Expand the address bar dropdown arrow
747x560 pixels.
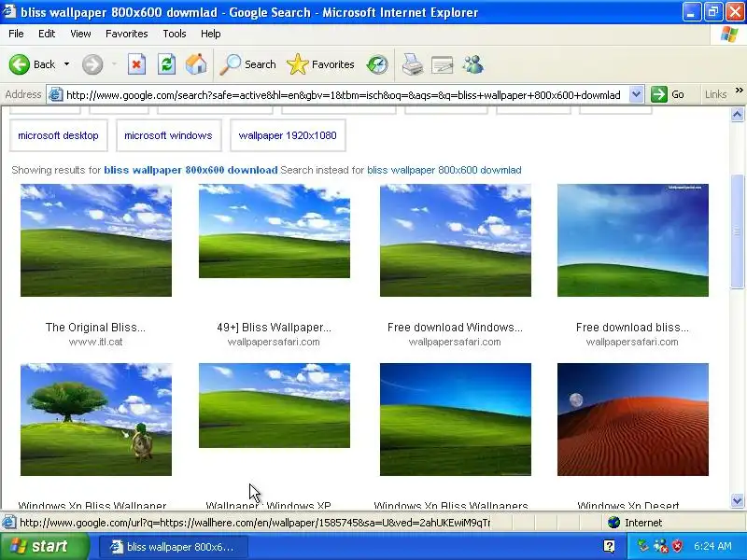tap(637, 94)
